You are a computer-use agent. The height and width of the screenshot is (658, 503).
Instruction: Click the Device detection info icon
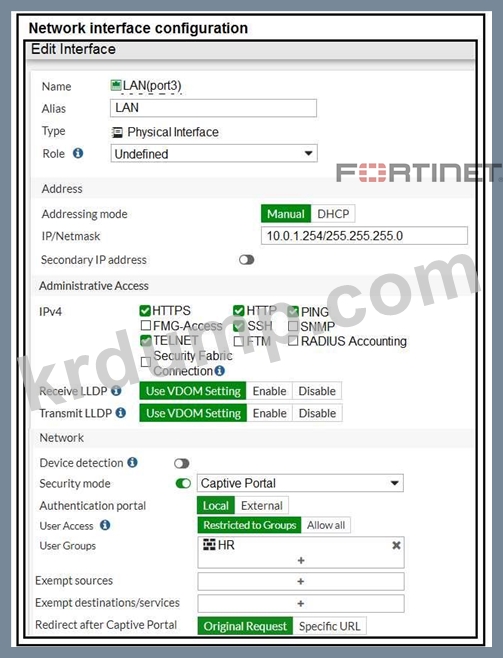(x=133, y=462)
